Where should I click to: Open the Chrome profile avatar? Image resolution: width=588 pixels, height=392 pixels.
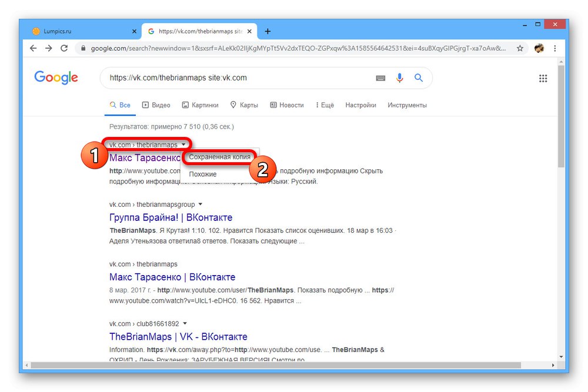click(x=539, y=48)
